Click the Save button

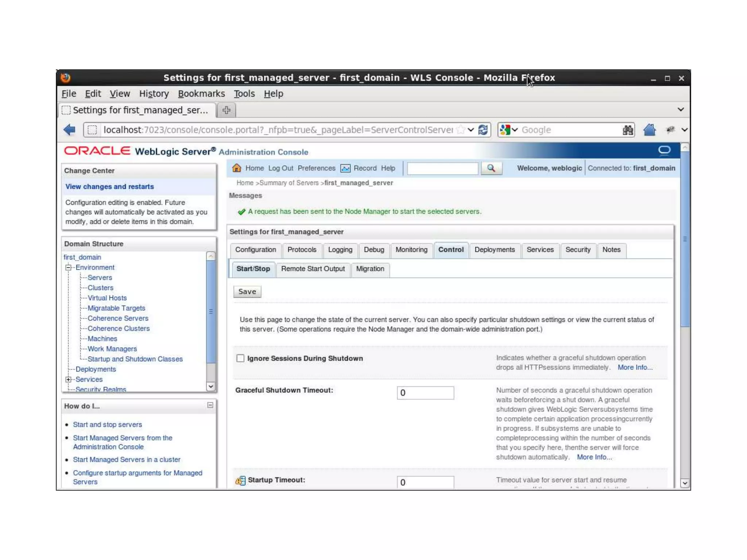[247, 292]
